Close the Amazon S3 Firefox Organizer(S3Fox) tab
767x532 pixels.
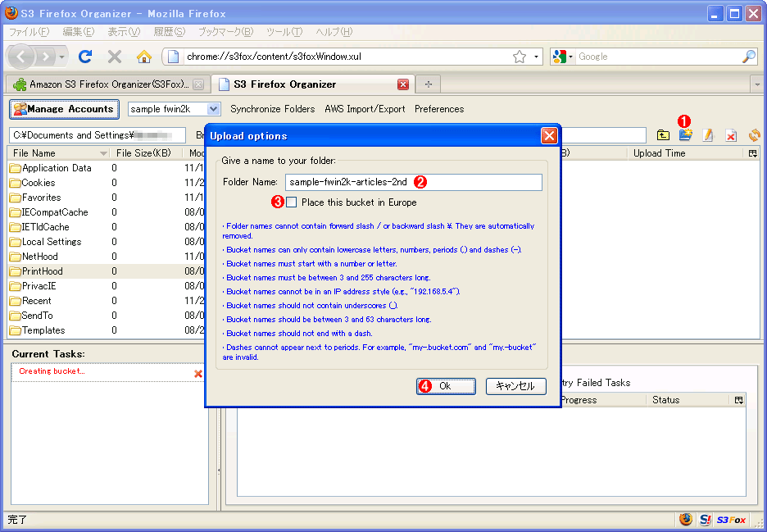pos(198,84)
